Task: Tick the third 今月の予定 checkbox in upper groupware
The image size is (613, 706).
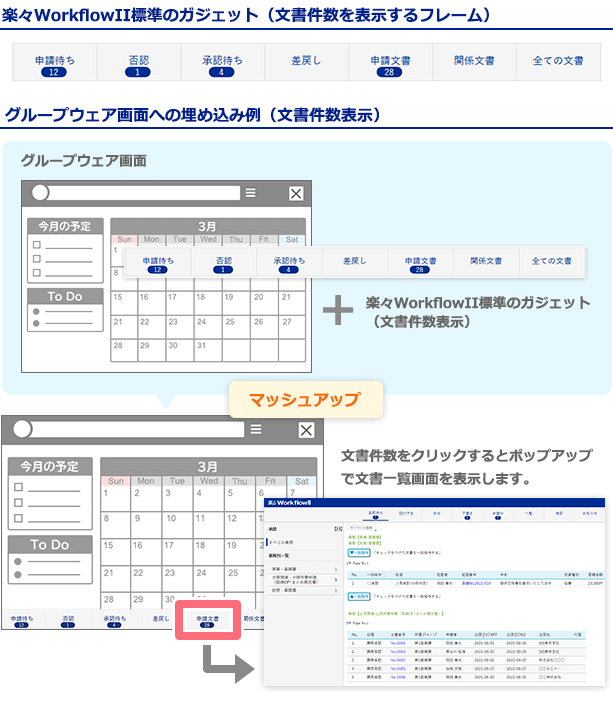Action: coord(37,272)
